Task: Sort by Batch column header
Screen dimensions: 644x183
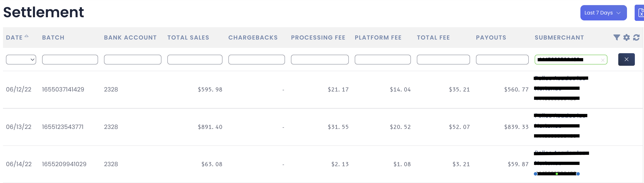Action: tap(53, 37)
